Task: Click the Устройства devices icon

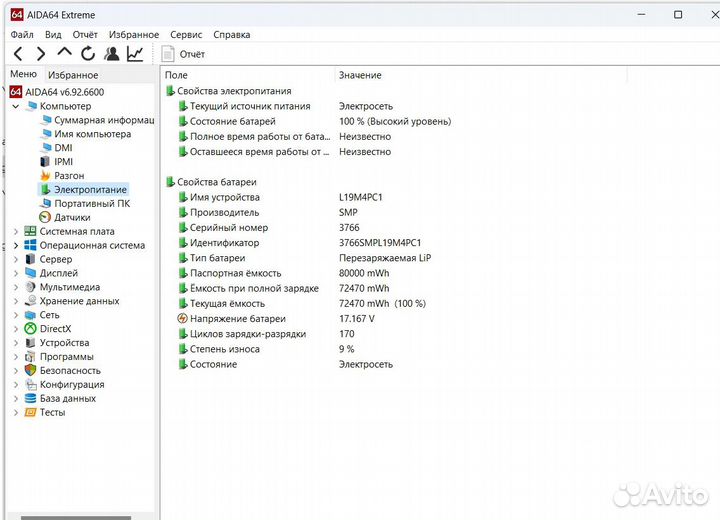Action: pyautogui.click(x=30, y=343)
